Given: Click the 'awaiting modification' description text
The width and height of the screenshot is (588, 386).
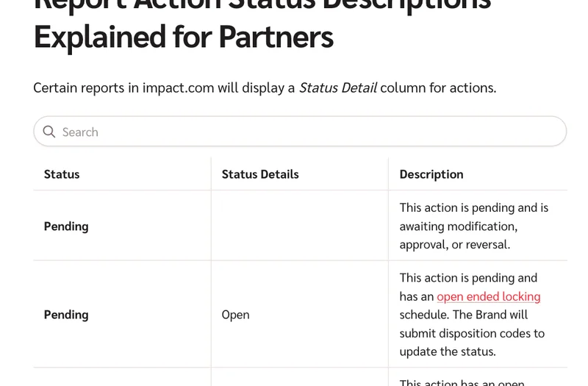Looking at the screenshot, I should pos(458,226).
